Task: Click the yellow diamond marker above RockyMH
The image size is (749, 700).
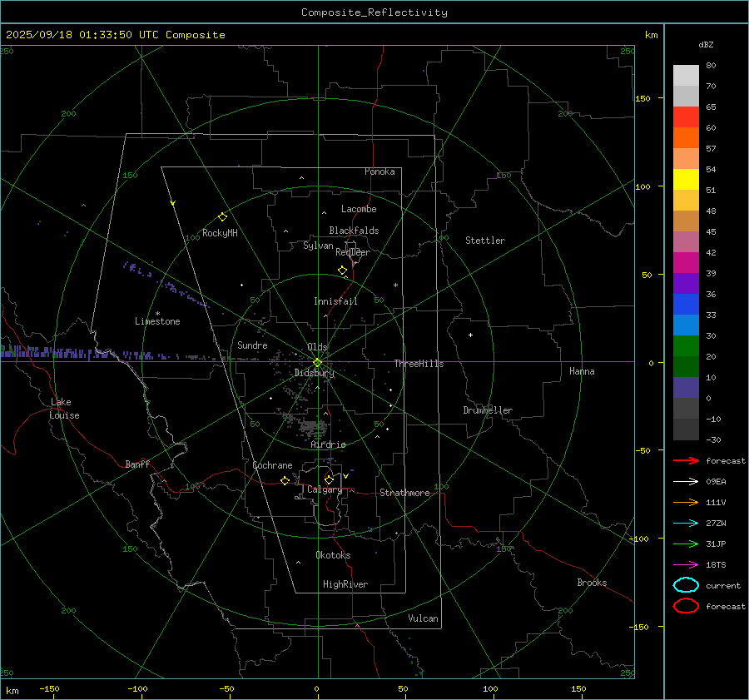Action: point(222,216)
